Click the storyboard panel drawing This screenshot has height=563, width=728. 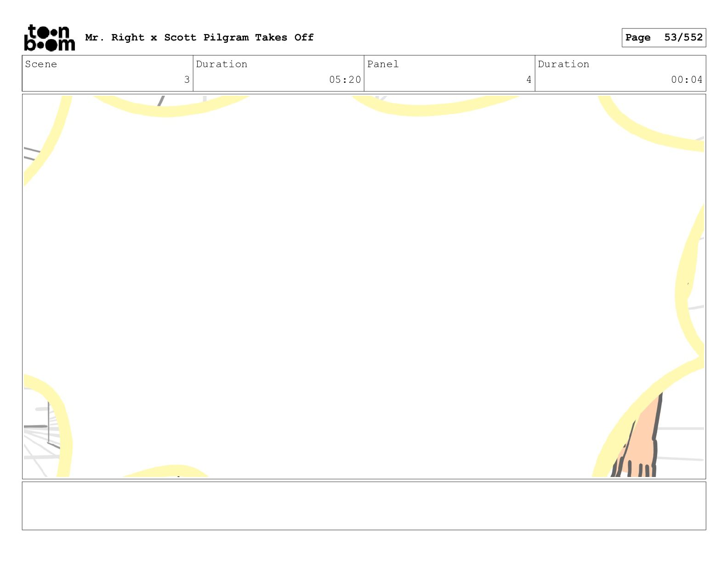pos(364,287)
